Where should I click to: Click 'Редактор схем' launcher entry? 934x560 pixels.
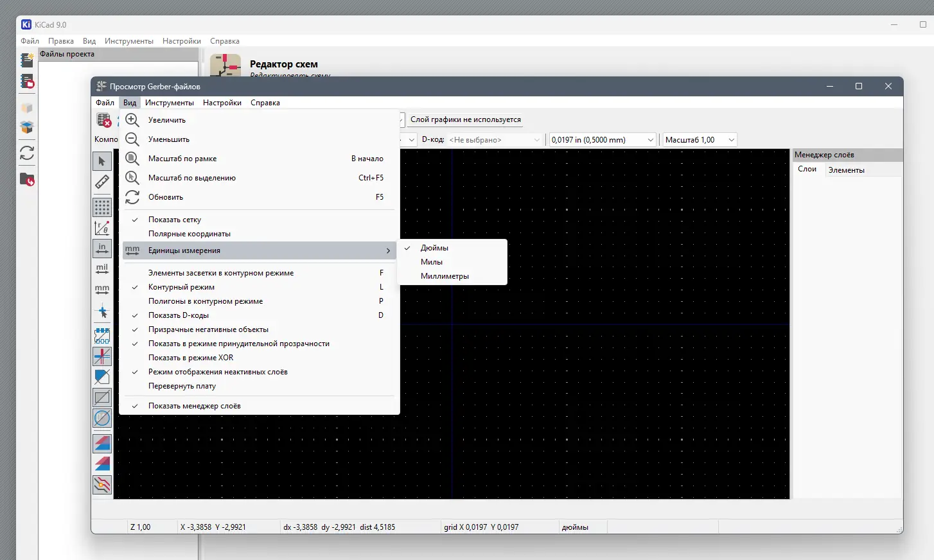pos(283,64)
